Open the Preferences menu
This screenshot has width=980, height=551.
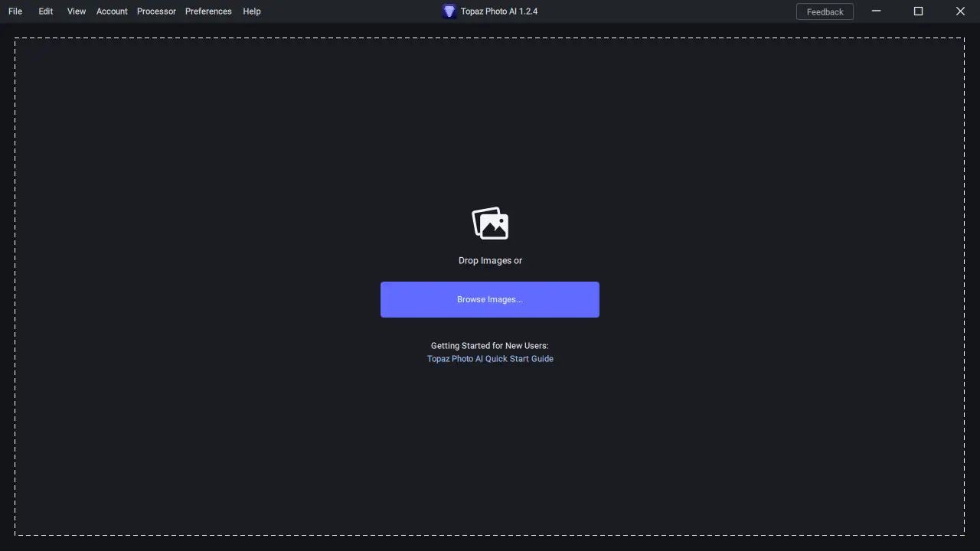coord(208,11)
